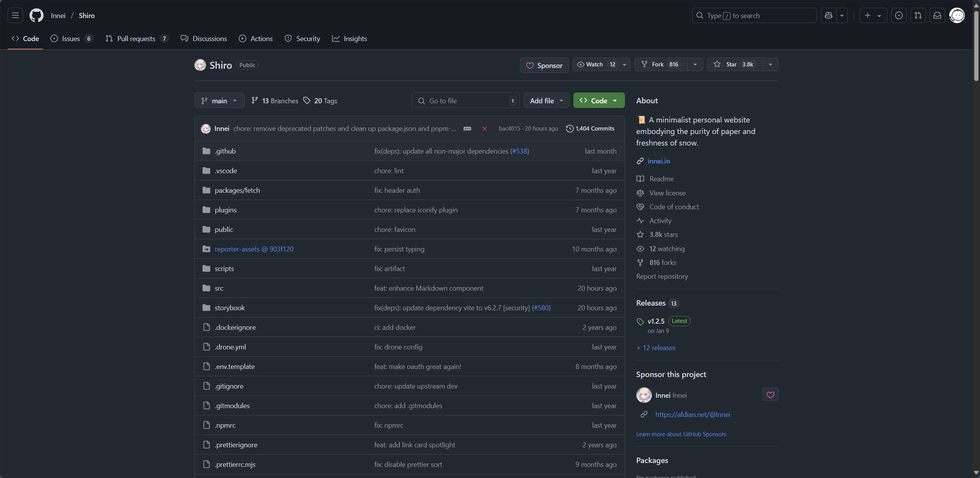This screenshot has width=980, height=478.
Task: Click Innei's sponsor avatar image
Action: click(x=644, y=395)
